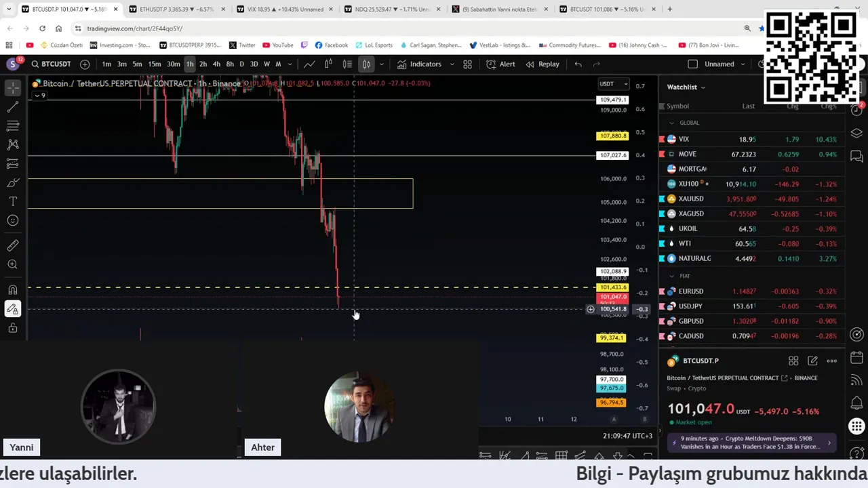Open the user profile avatar menu
868x488 pixels.
(x=13, y=64)
